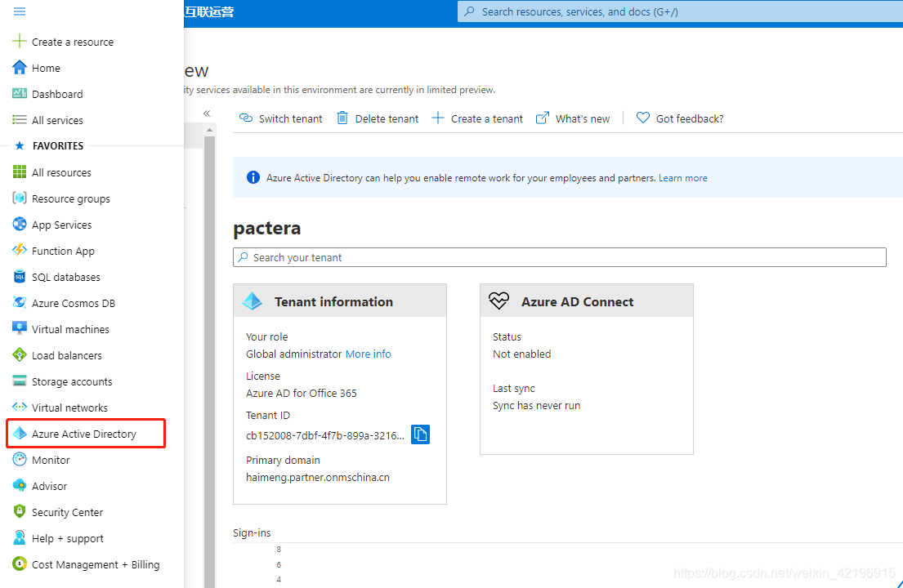This screenshot has width=903, height=588.
Task: Click the Cost Management + Billing icon
Action: coord(19,563)
